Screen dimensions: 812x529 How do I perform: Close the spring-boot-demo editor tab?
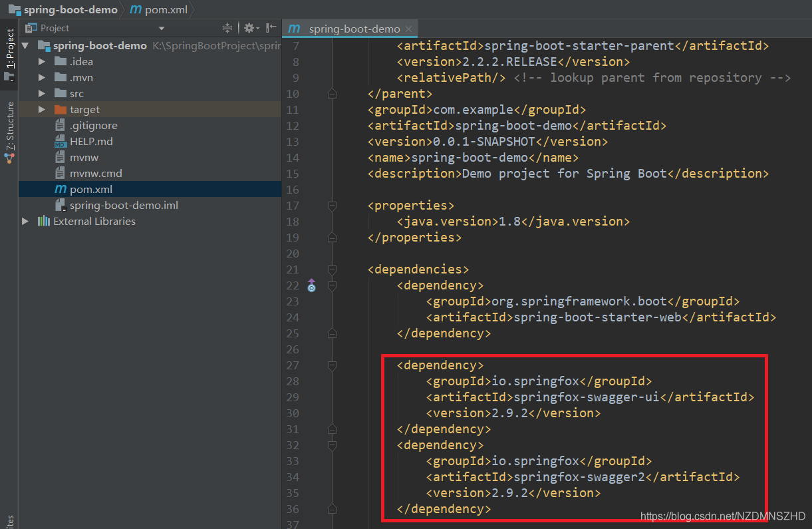pyautogui.click(x=408, y=29)
